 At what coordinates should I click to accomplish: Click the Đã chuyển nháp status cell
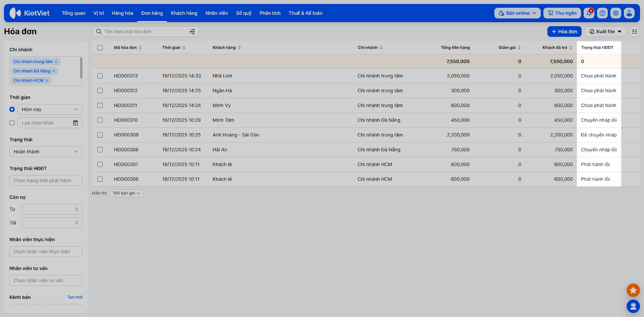(599, 135)
